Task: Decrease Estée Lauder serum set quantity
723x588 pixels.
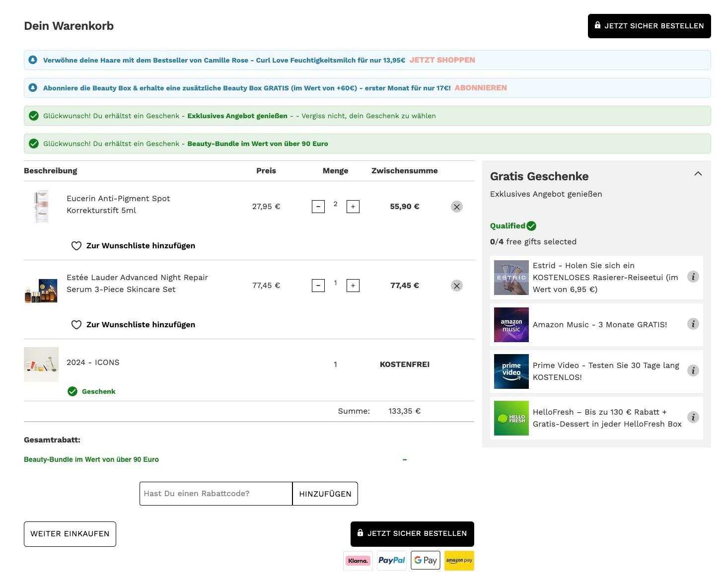Action: [x=318, y=286]
